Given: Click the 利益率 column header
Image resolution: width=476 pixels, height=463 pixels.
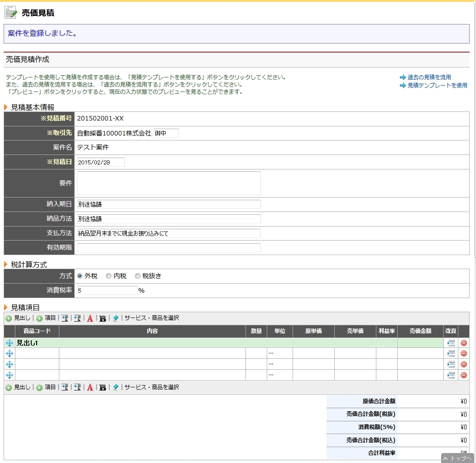Looking at the screenshot, I should point(387,331).
